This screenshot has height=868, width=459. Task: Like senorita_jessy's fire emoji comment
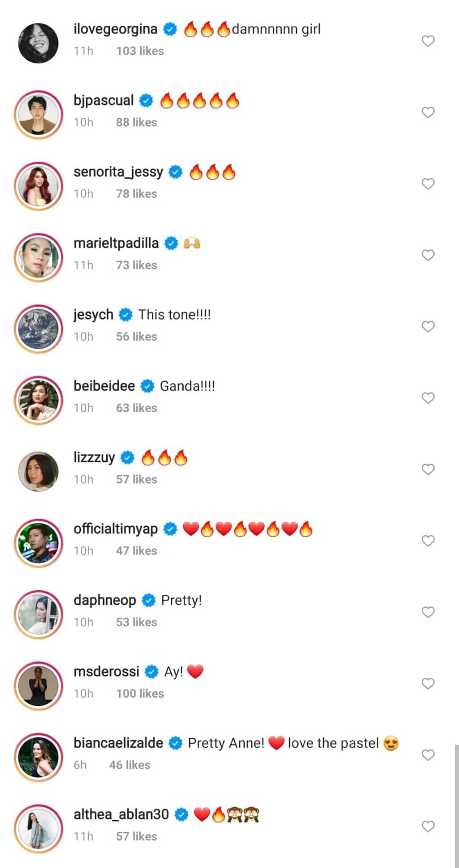coord(428,184)
